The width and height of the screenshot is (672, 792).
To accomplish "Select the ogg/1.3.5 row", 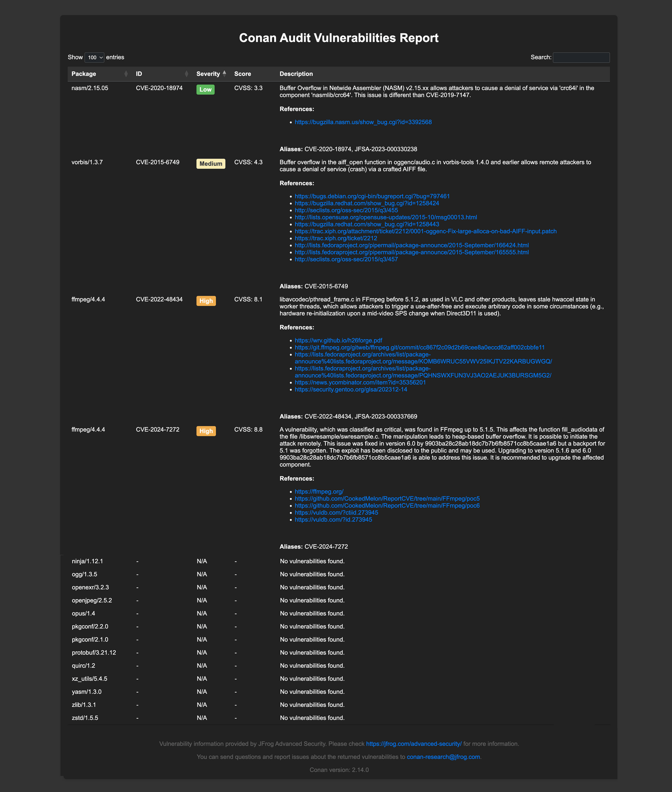I will (339, 574).
